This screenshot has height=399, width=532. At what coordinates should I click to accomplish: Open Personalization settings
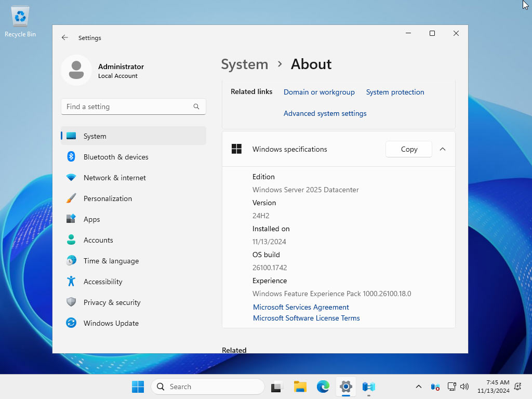click(134, 198)
